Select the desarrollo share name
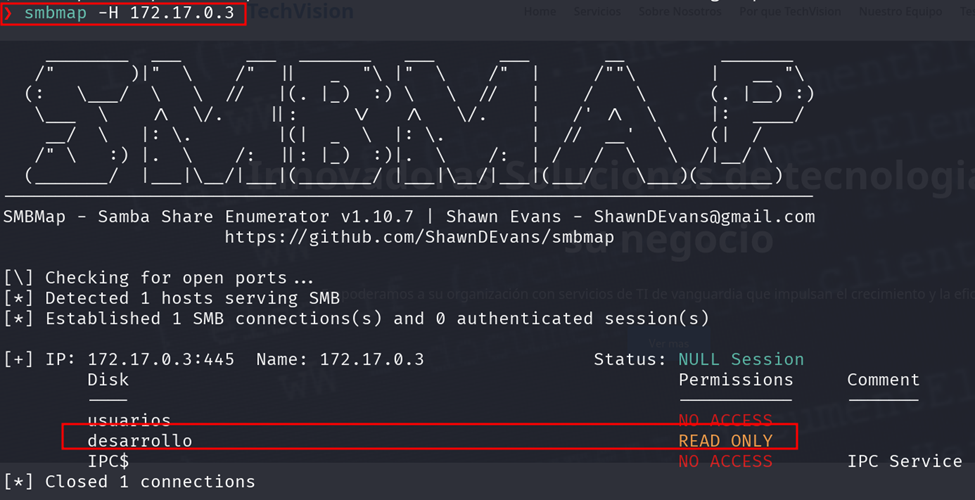The image size is (975, 500). (x=139, y=440)
